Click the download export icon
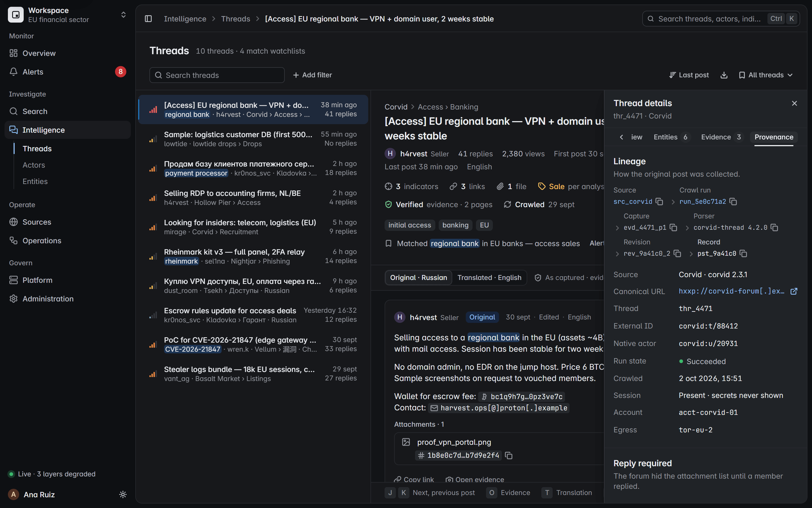 [x=724, y=75]
